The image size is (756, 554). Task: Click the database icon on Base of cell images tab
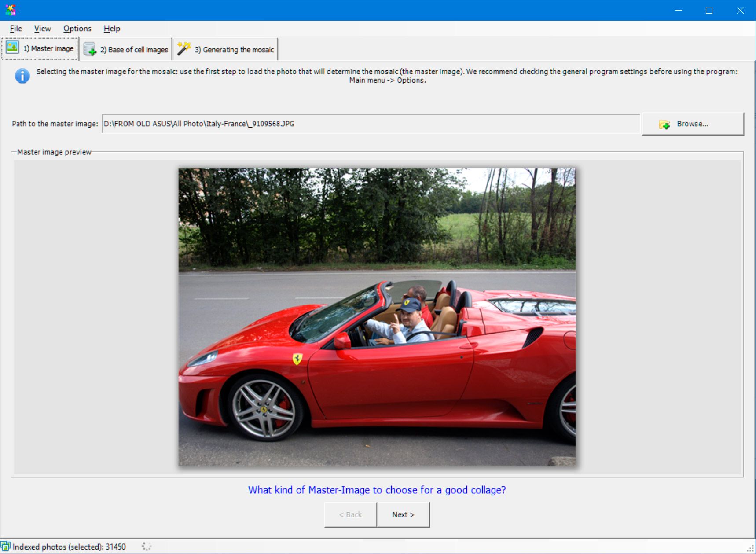pos(90,49)
